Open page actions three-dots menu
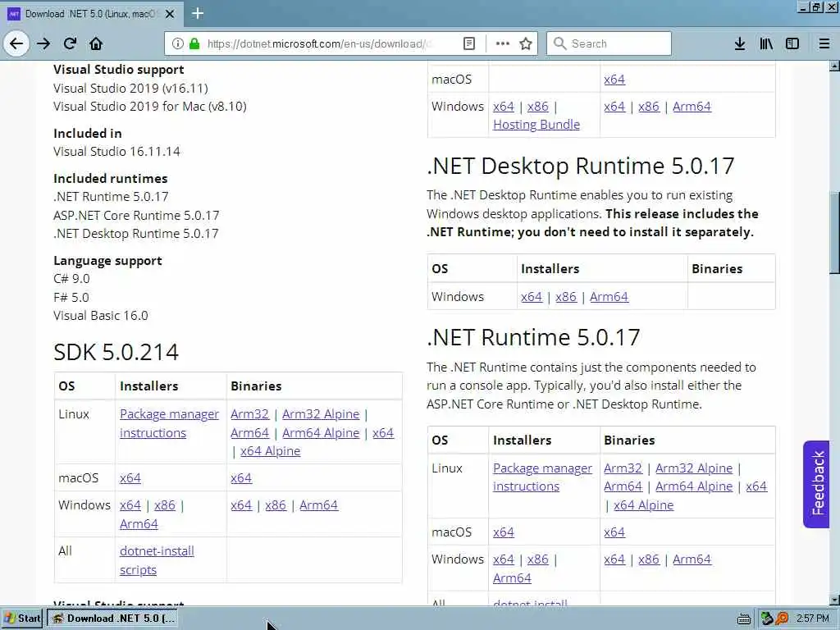Screen dimensions: 840x630 point(503,43)
